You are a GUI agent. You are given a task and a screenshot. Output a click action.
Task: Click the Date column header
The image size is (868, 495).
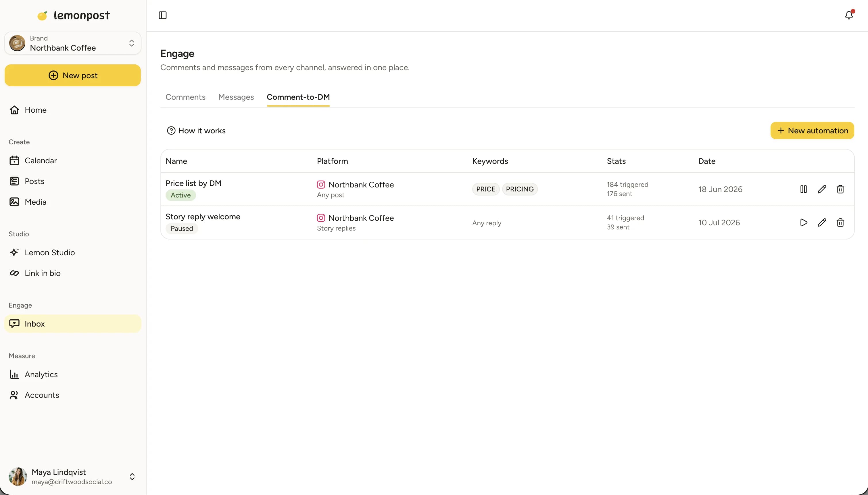click(x=707, y=161)
